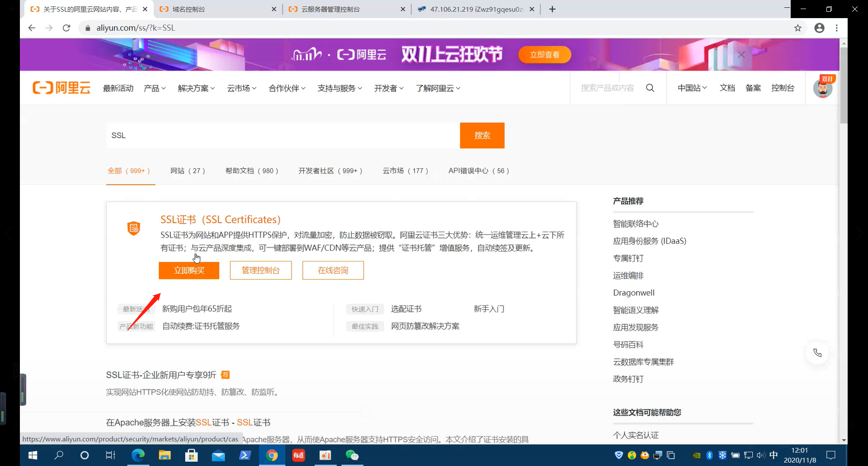868x466 pixels.
Task: Click the volume speaker tray icon
Action: point(760,455)
